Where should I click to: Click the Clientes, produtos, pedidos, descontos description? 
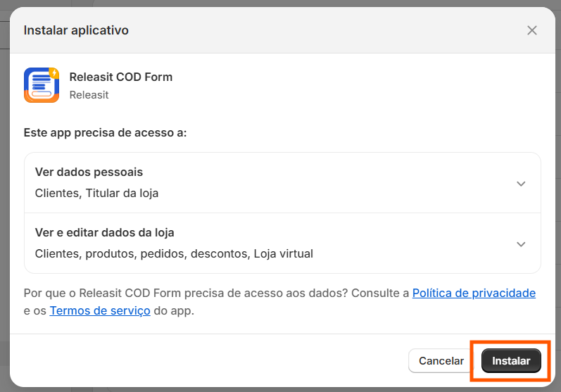coord(174,253)
